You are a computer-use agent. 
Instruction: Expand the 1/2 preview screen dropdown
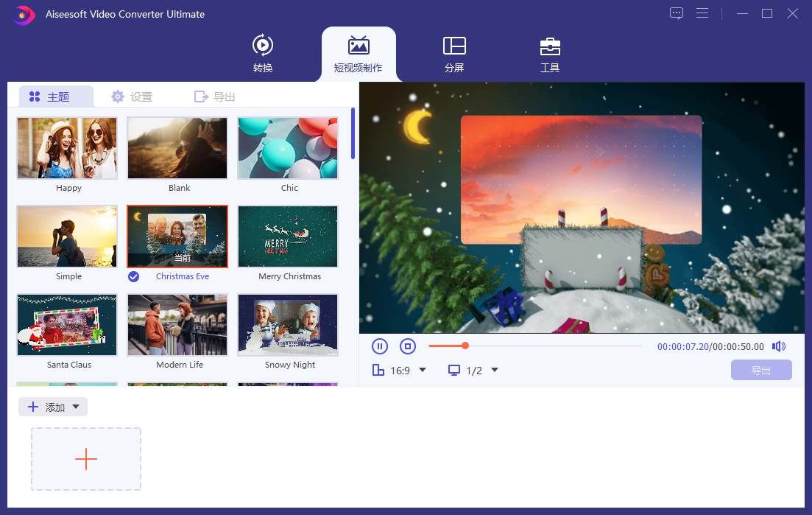[495, 370]
